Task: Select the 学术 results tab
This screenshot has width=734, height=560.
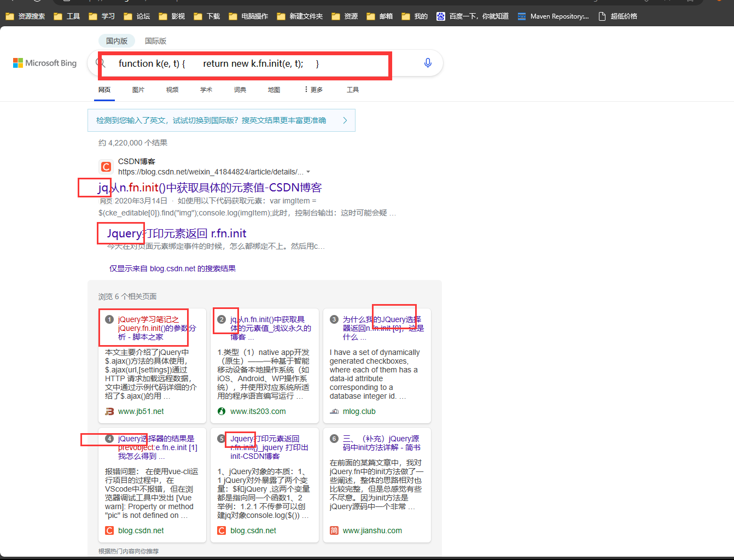Action: [x=206, y=90]
